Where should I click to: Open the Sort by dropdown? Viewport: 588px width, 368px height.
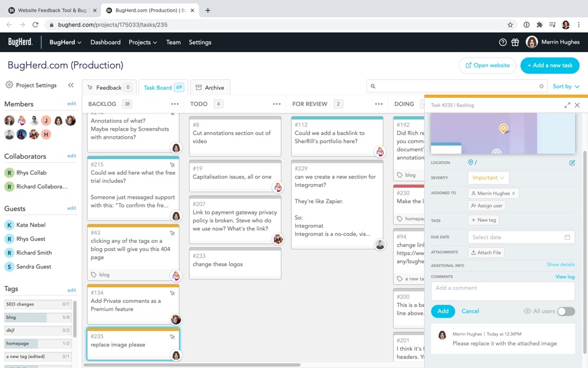566,86
